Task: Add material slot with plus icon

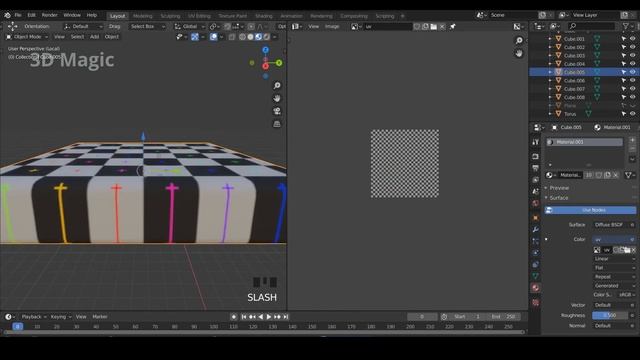Action: 632,140
